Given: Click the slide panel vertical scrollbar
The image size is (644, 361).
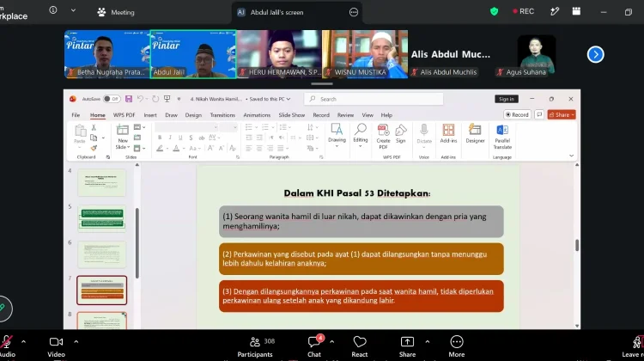Looking at the screenshot, I should coord(137,242).
